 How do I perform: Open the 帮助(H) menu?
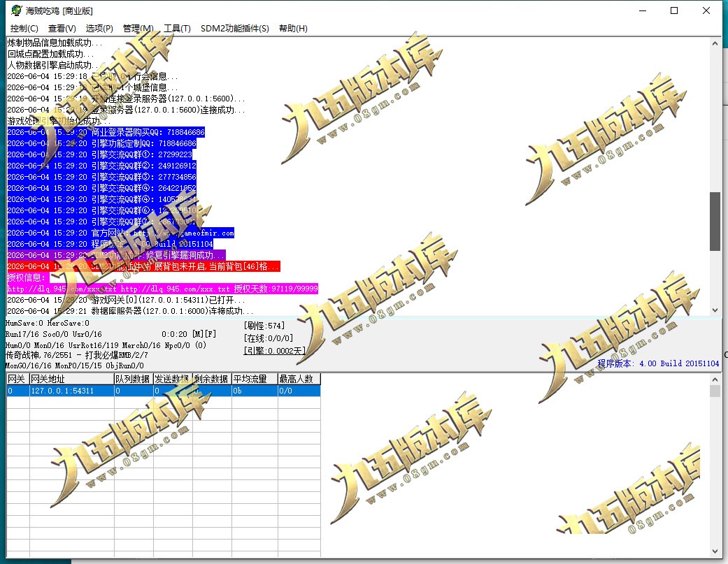[293, 28]
